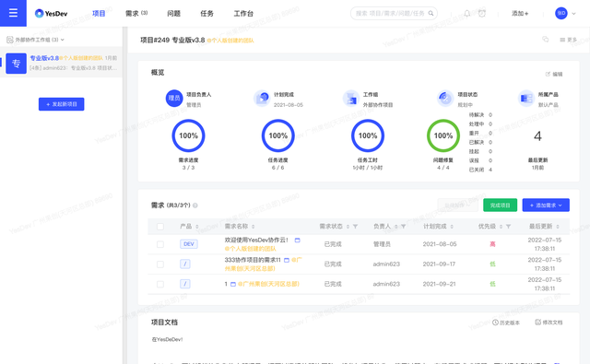Click the green 完成项目 button
Image resolution: width=590 pixels, height=364 pixels.
click(500, 205)
